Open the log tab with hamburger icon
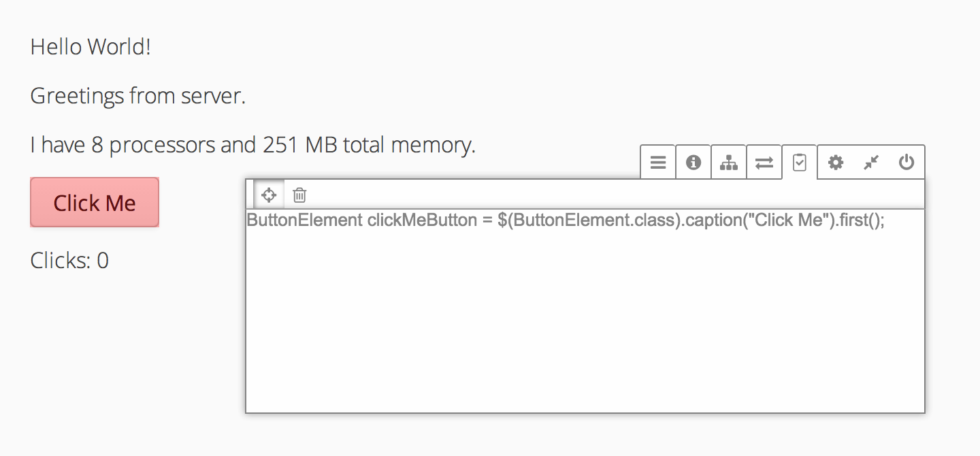Image resolution: width=980 pixels, height=456 pixels. (658, 162)
